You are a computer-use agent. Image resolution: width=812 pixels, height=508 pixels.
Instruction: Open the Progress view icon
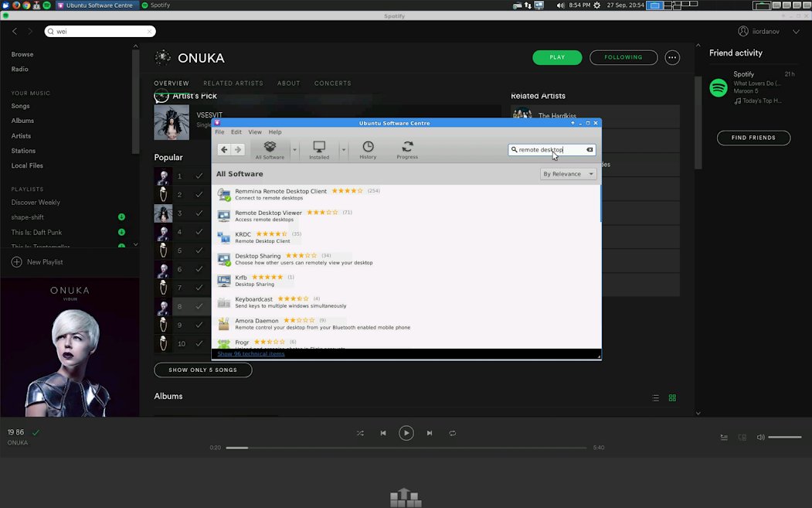coord(407,149)
